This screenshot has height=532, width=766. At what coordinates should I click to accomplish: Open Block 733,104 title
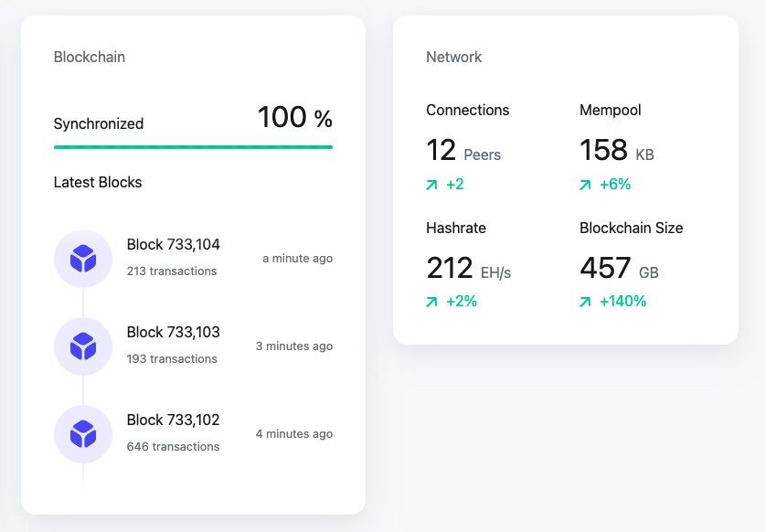(x=174, y=244)
